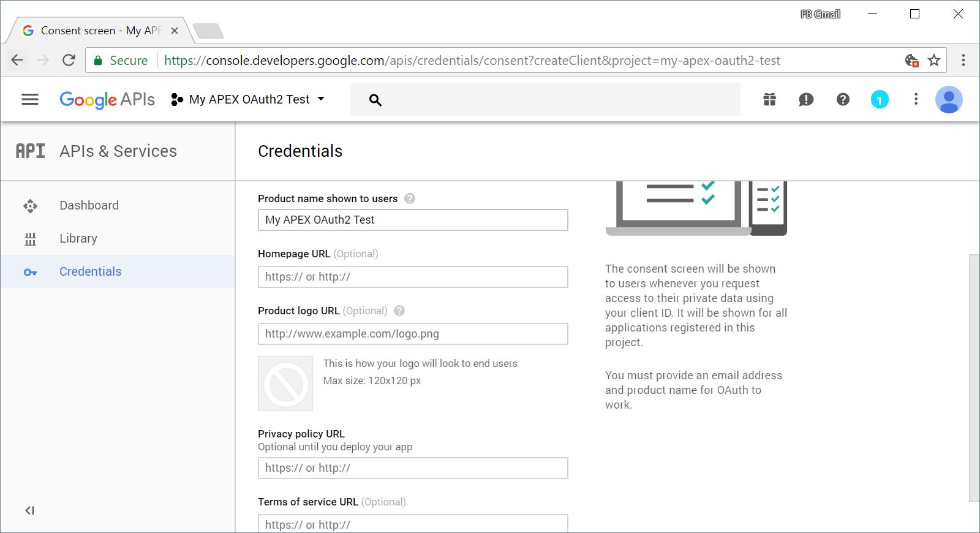Open the Chrome three-dot menu

(963, 60)
